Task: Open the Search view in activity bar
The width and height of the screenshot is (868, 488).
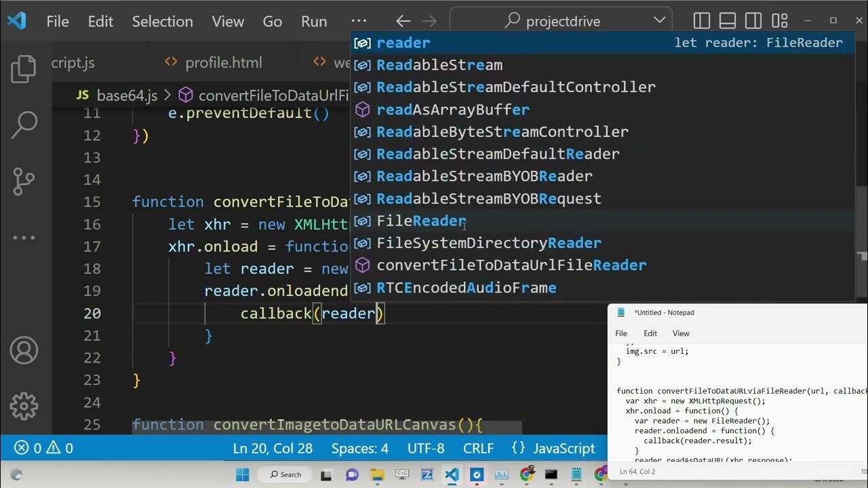Action: (x=24, y=124)
